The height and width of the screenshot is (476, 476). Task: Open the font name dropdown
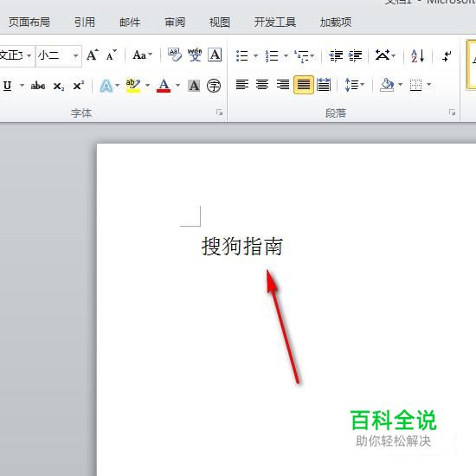coord(29,56)
